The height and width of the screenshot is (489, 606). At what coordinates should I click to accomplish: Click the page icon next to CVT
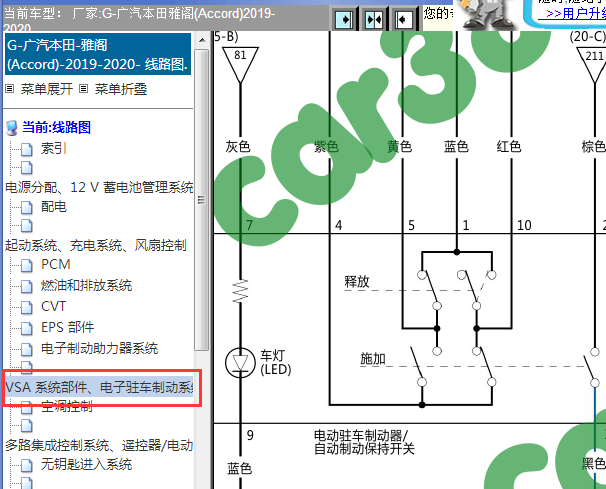click(x=26, y=307)
